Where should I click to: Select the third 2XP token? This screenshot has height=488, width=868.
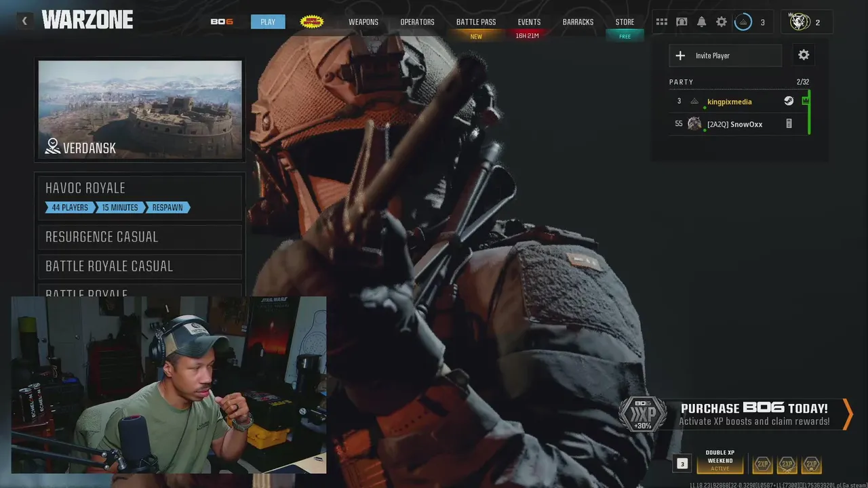[811, 464]
